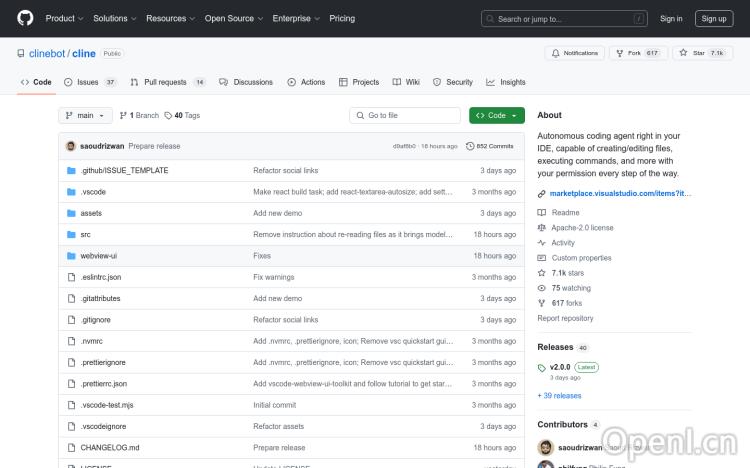This screenshot has width=750, height=468.
Task: Click the Notifications bell icon
Action: (556, 53)
